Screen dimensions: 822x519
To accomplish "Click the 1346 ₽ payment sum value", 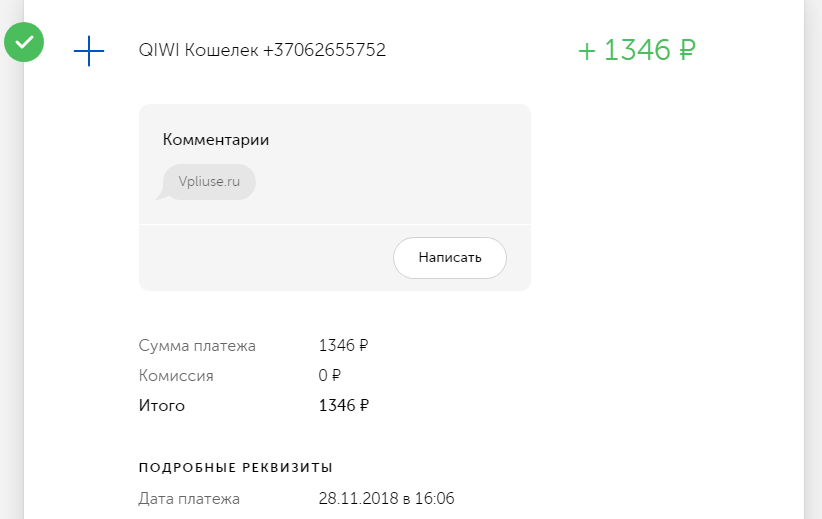I will [x=343, y=345].
